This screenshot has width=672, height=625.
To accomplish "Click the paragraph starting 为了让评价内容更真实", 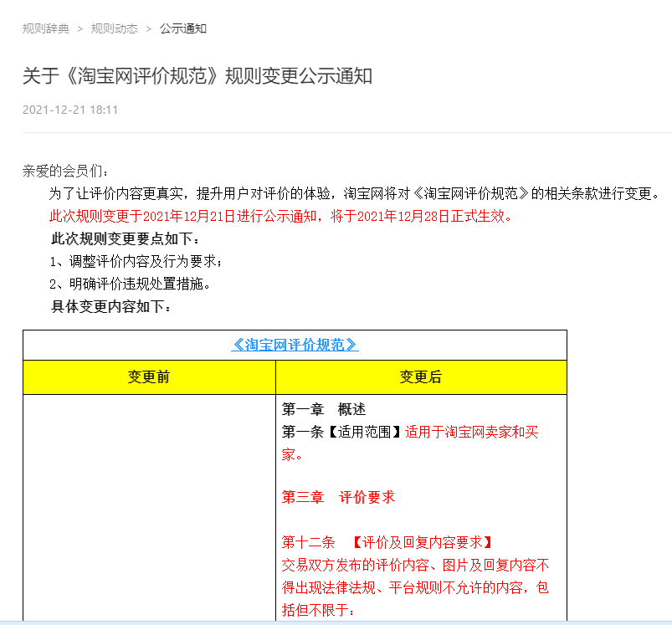I will point(355,193).
